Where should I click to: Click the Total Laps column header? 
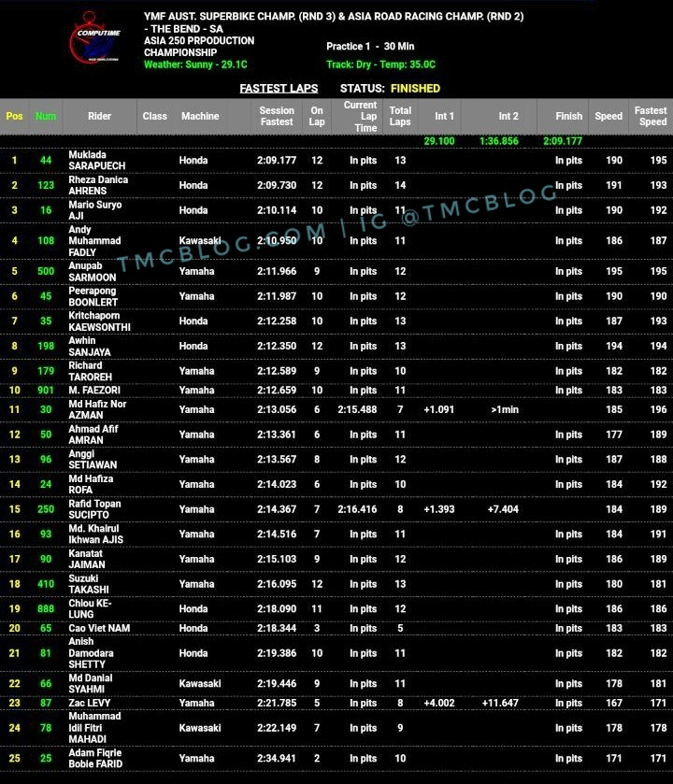[400, 116]
